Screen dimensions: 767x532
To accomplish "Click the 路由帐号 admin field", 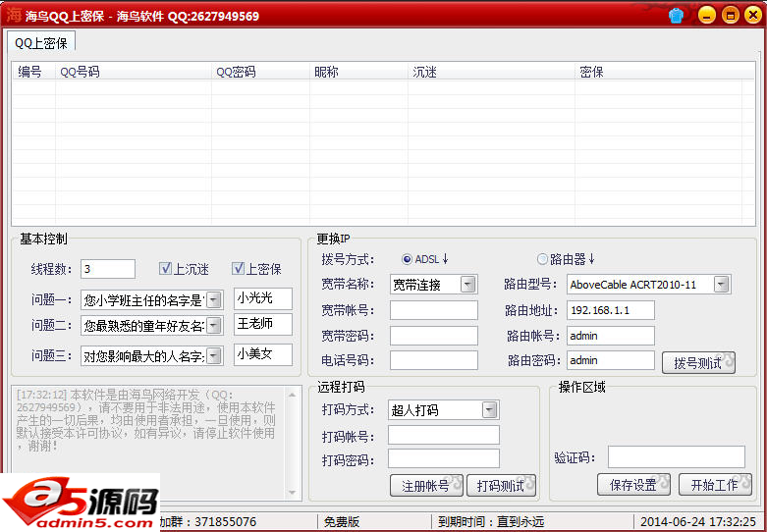I will click(611, 336).
